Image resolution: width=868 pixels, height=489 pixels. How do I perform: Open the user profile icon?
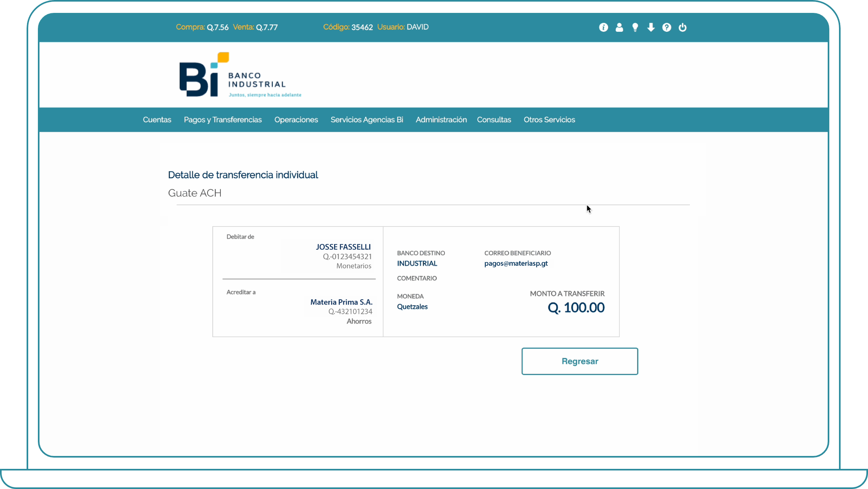(619, 27)
